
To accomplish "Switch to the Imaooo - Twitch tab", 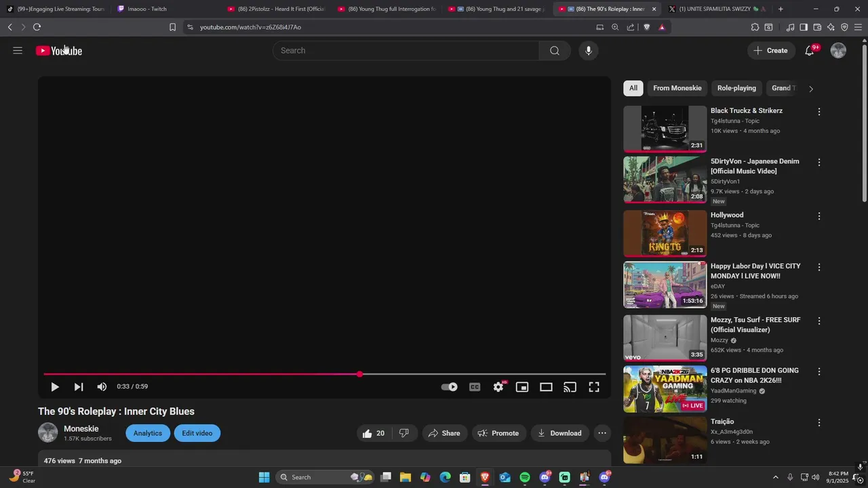I will [x=166, y=9].
